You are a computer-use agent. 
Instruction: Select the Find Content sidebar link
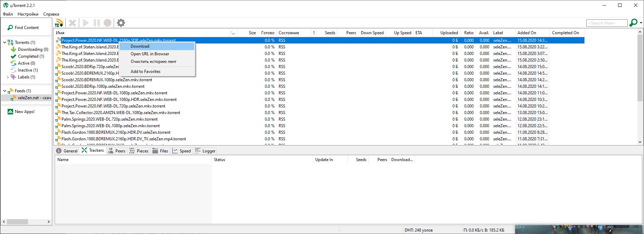click(27, 28)
